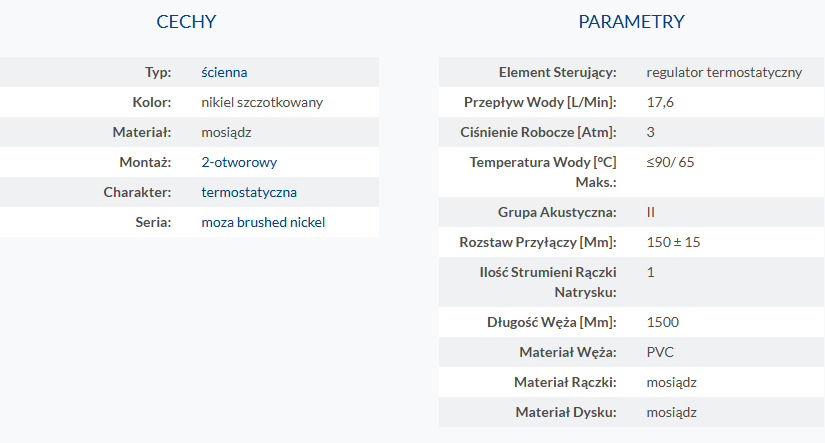Click the "PVC" hose material value

(660, 352)
